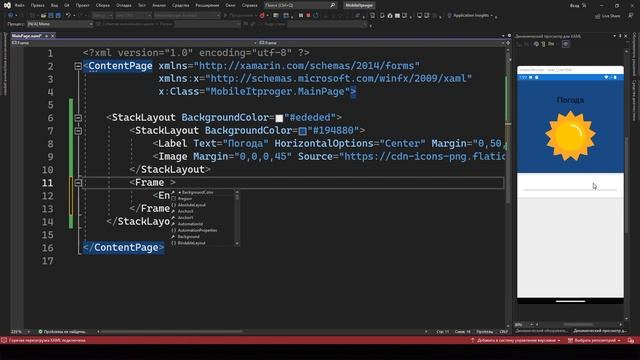Click 'Выбрать репозиторий' in status bar

pos(594,340)
